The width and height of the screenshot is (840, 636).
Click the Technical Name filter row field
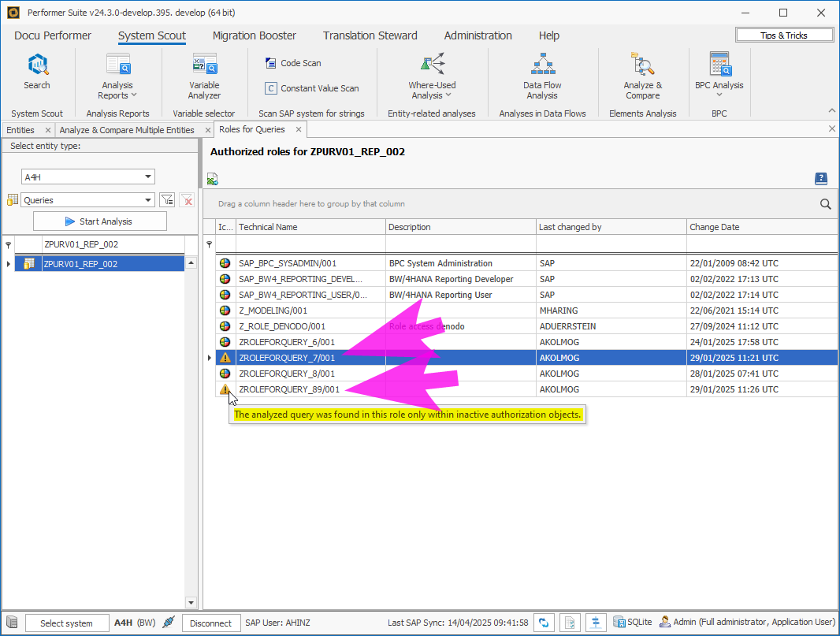pos(310,244)
